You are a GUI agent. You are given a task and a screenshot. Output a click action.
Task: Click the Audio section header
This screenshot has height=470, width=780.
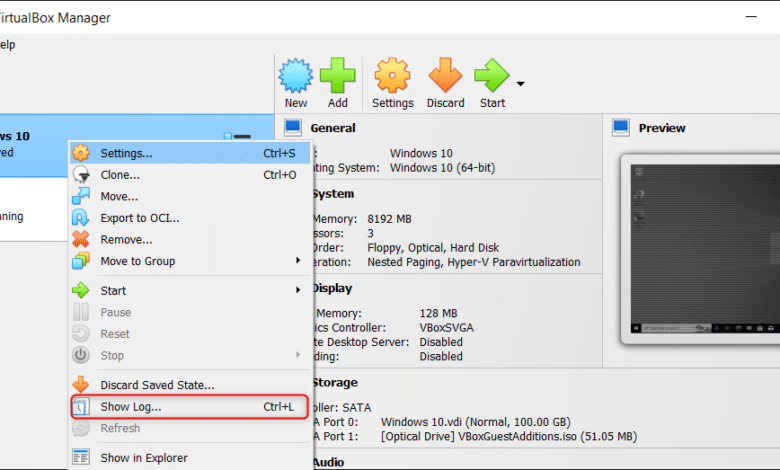coord(328,463)
